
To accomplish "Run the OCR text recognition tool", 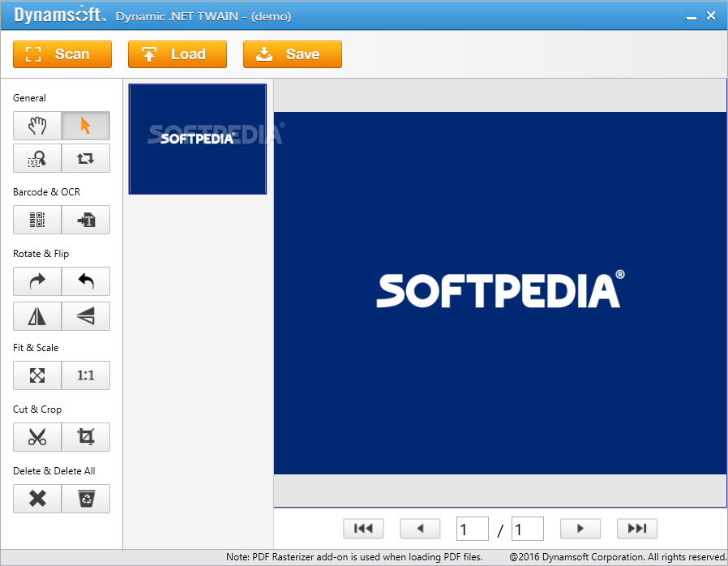I will (86, 220).
